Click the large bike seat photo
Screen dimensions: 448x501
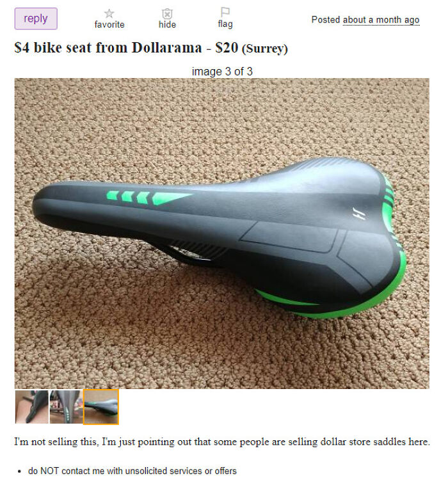222,234
